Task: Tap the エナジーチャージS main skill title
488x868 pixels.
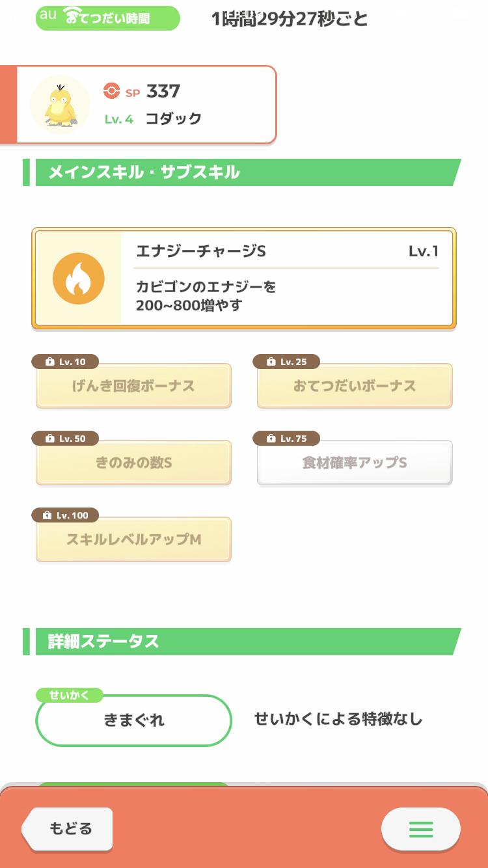Action: [201, 252]
